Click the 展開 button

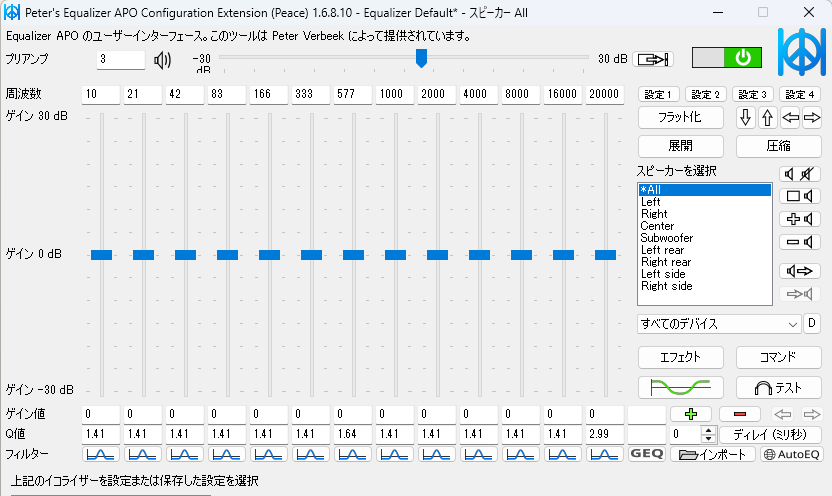point(680,146)
